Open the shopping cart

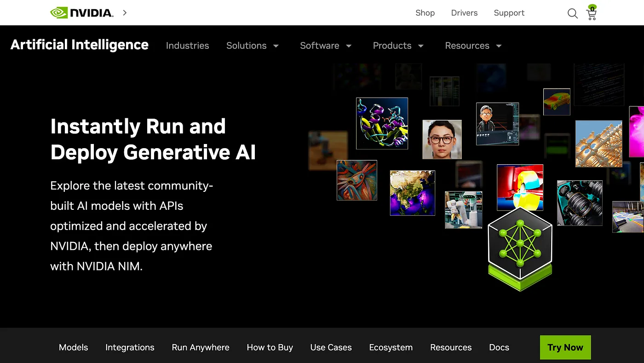(x=591, y=14)
